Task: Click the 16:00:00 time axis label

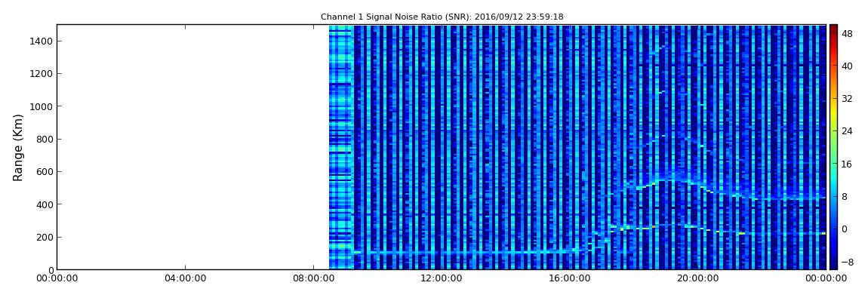Action: 571,279
